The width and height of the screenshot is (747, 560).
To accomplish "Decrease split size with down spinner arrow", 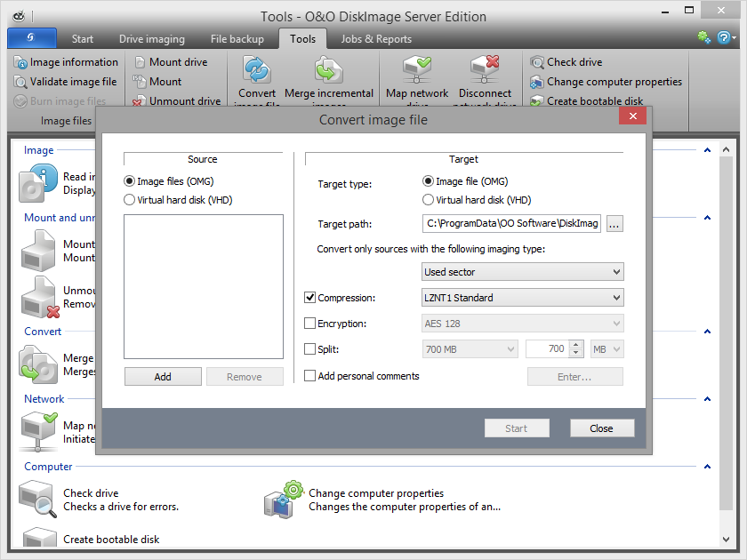I will (576, 354).
